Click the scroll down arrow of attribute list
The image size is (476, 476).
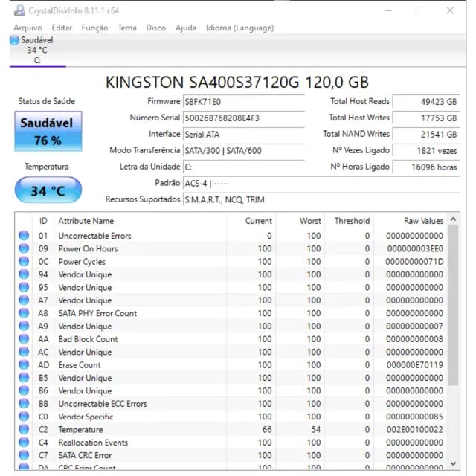[x=453, y=463]
